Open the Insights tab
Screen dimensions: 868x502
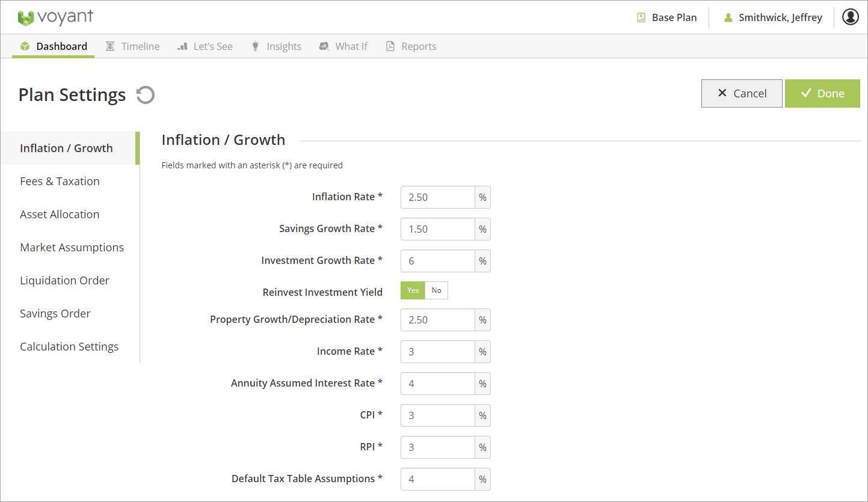coord(276,46)
